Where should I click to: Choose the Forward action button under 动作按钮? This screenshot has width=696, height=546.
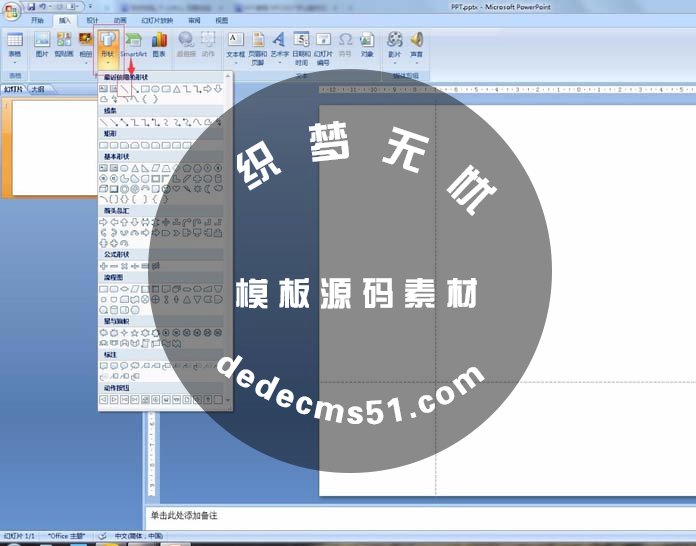pyautogui.click(x=114, y=400)
